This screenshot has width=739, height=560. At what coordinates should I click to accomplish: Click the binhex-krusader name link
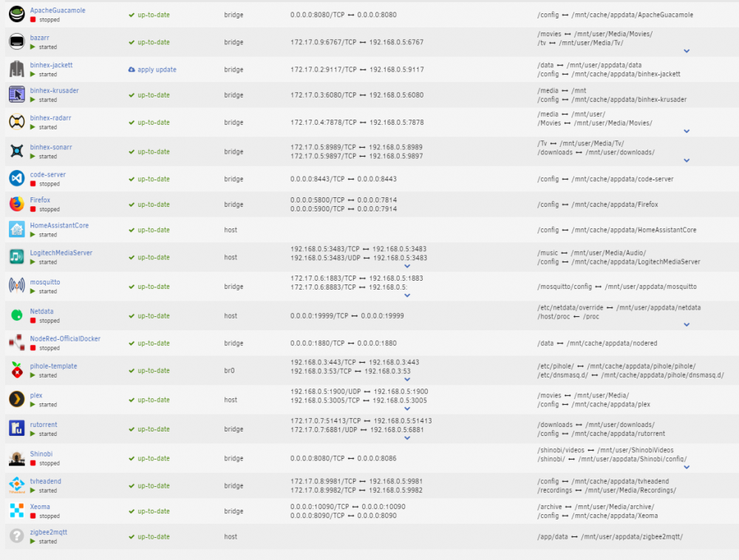click(x=54, y=90)
